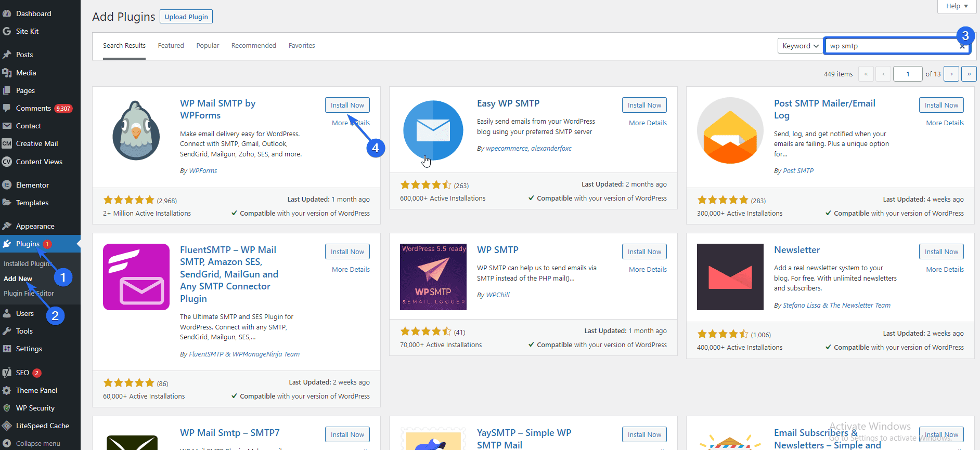View More Details for FluentSMTP
The width and height of the screenshot is (980, 450).
point(351,270)
